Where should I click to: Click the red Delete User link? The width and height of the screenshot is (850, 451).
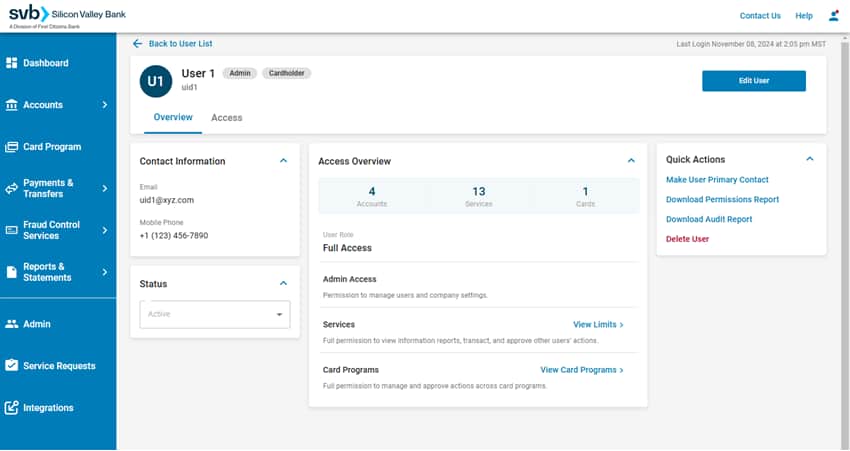[687, 239]
